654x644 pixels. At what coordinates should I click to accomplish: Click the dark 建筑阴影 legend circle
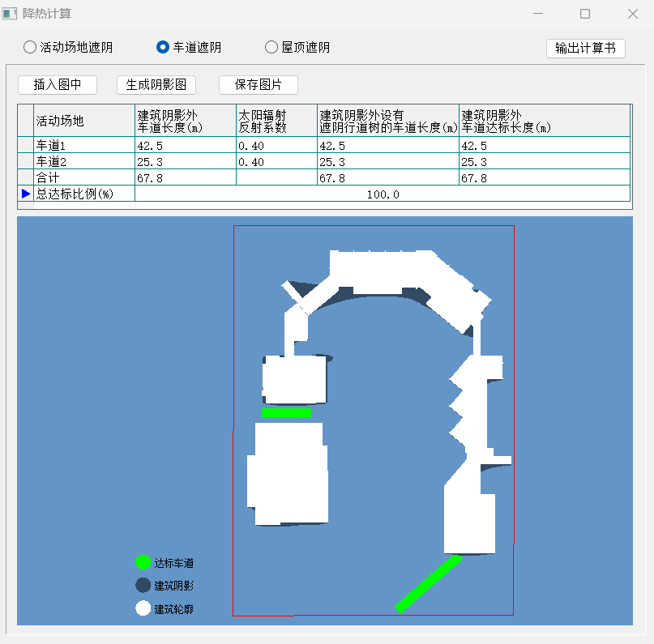pos(143,586)
